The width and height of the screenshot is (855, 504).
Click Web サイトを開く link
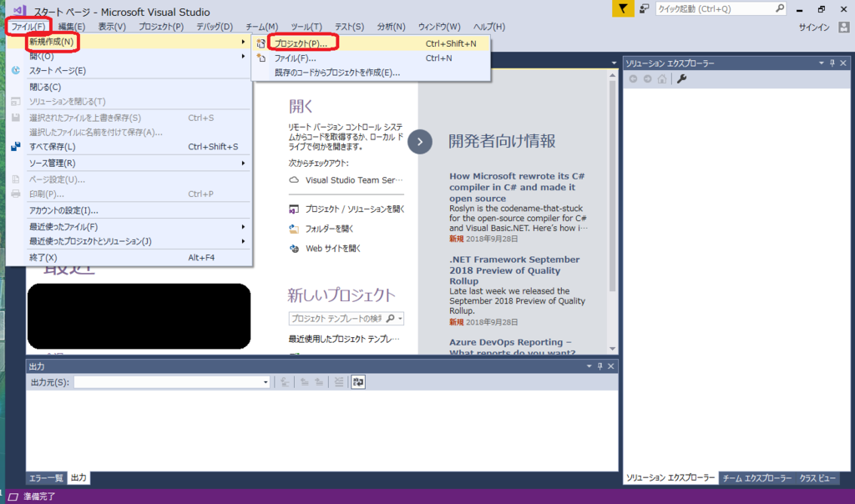333,249
